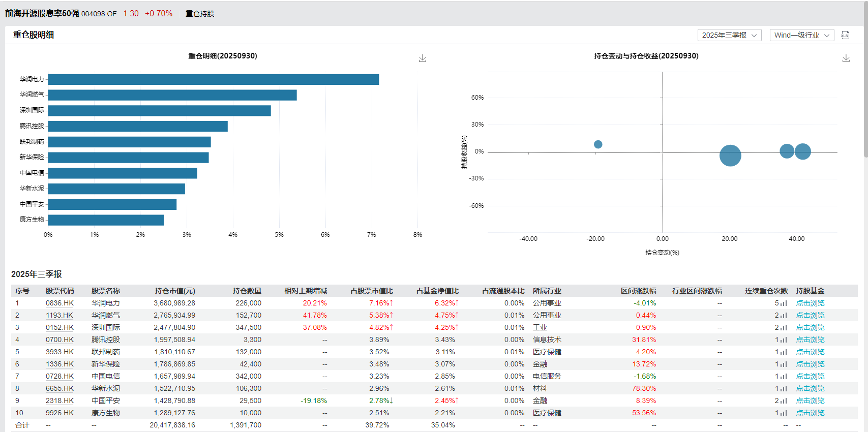Download the 持仓变动与持仓收益 scatter chart
The image size is (868, 432).
point(846,58)
